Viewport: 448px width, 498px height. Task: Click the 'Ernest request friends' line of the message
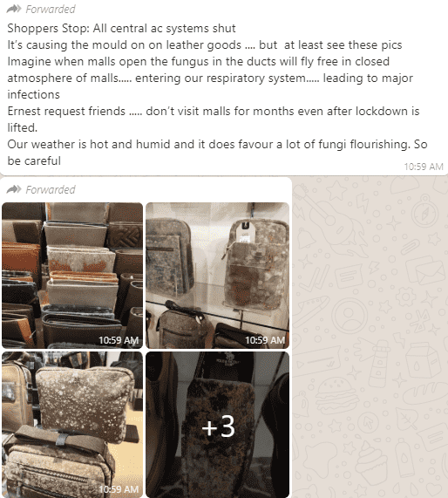[214, 111]
